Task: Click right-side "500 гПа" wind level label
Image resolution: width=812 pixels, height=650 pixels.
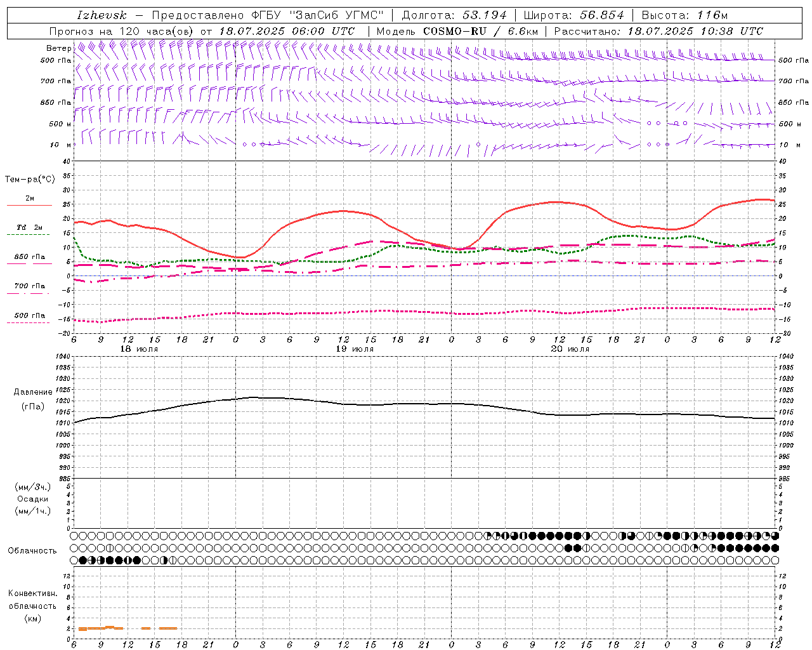Action: (x=794, y=60)
